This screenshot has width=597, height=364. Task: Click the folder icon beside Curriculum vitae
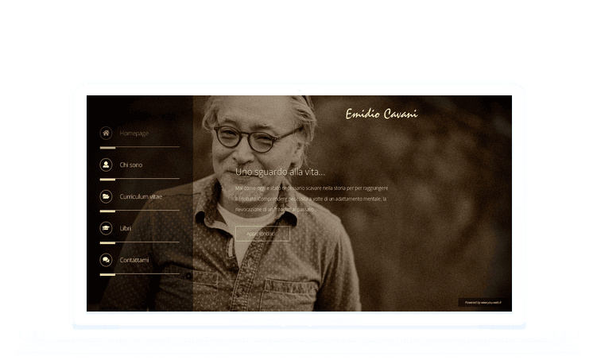point(106,196)
